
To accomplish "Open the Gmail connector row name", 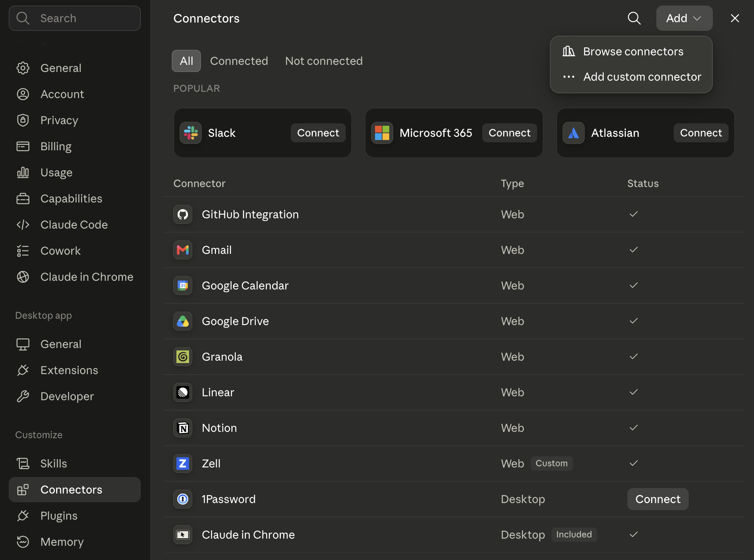I will [216, 250].
